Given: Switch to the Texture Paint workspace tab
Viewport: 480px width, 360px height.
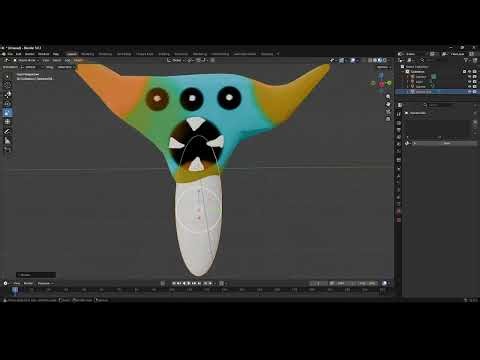Looking at the screenshot, I should 145,54.
